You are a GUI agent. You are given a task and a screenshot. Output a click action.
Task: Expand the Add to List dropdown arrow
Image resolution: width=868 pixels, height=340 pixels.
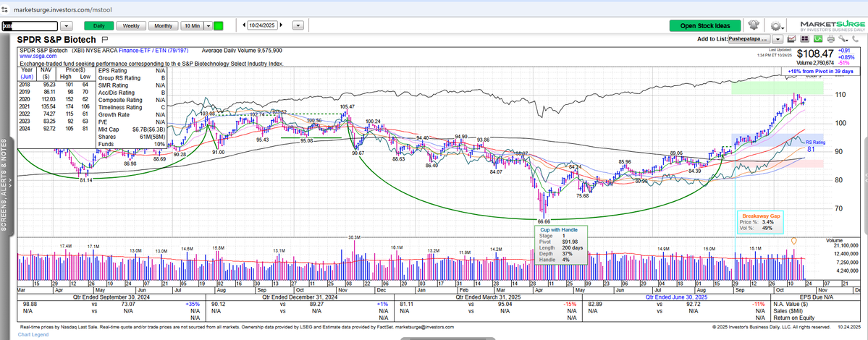(778, 39)
